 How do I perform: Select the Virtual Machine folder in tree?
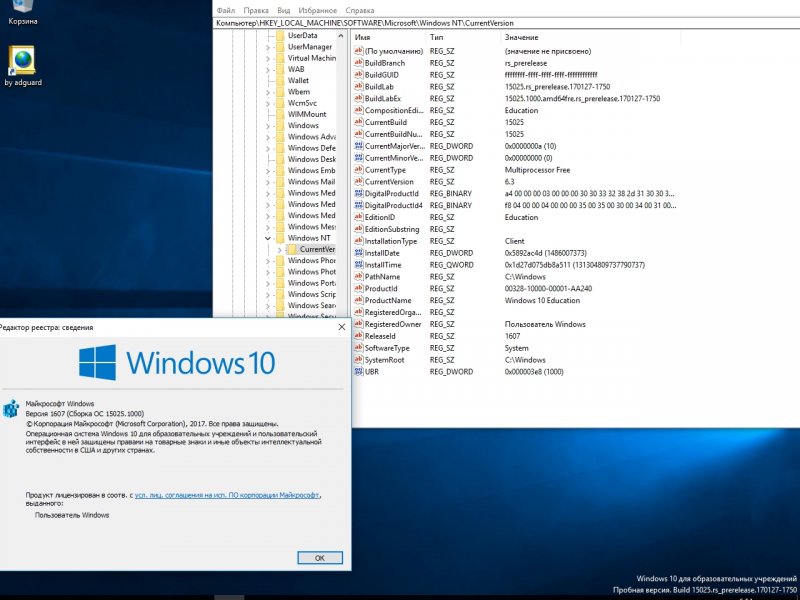311,58
